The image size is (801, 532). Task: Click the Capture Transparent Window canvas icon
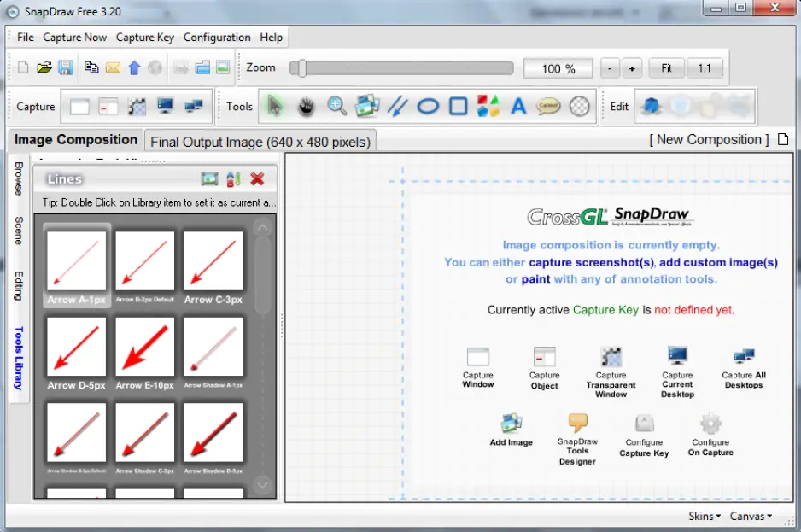pyautogui.click(x=611, y=357)
